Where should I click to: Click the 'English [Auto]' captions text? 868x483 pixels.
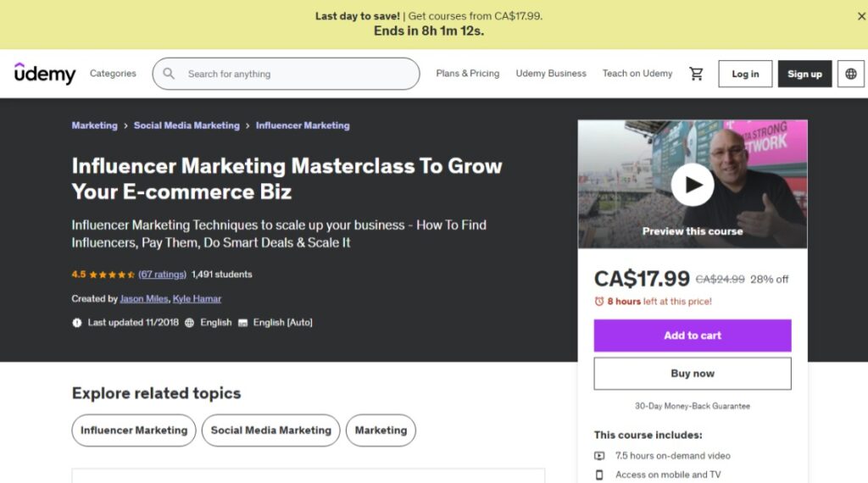coord(283,323)
